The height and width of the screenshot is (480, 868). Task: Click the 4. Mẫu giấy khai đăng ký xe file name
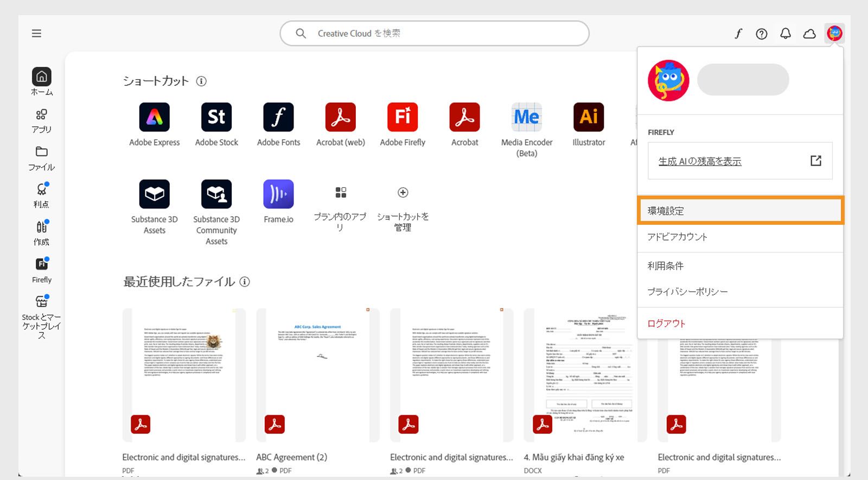point(574,457)
